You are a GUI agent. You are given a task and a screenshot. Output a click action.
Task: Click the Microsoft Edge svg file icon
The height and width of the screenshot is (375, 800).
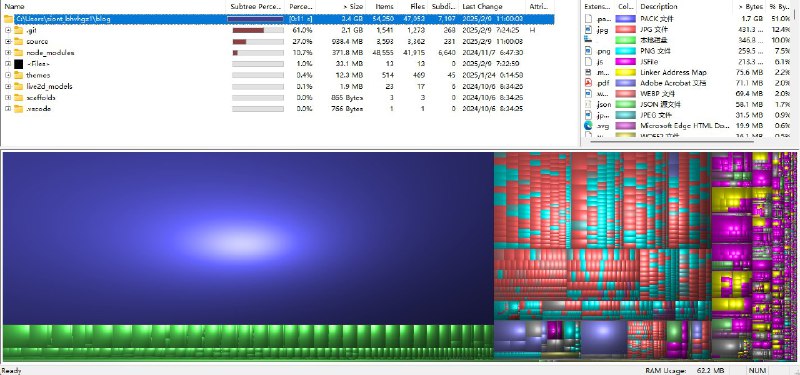[x=588, y=126]
